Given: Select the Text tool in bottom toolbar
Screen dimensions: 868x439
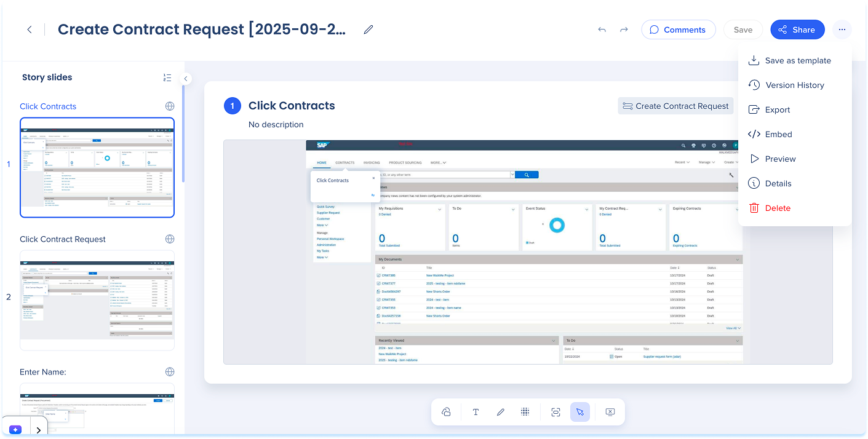Looking at the screenshot, I should coord(476,412).
